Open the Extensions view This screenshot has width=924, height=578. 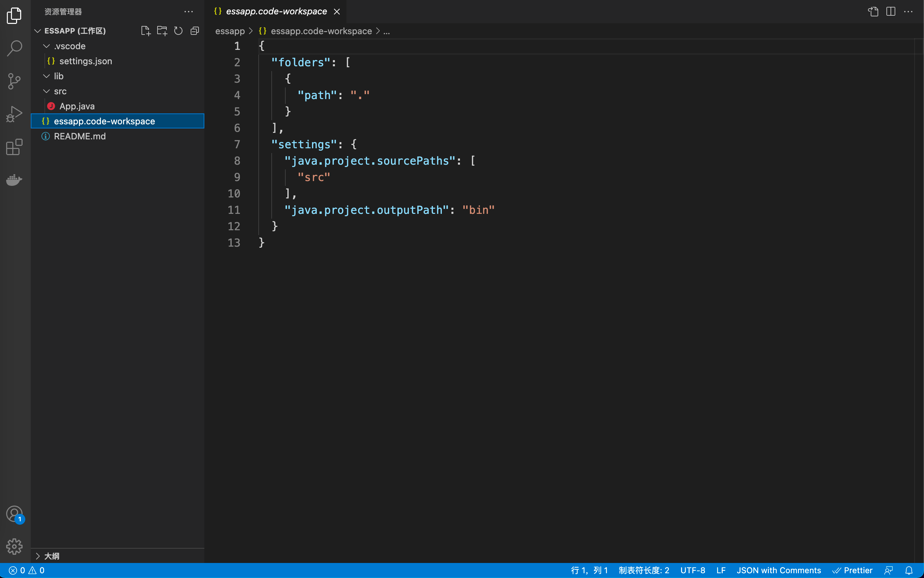pyautogui.click(x=15, y=147)
